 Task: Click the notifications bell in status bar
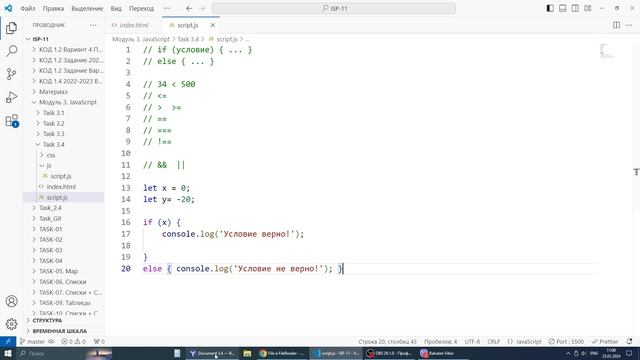[x=629, y=341]
